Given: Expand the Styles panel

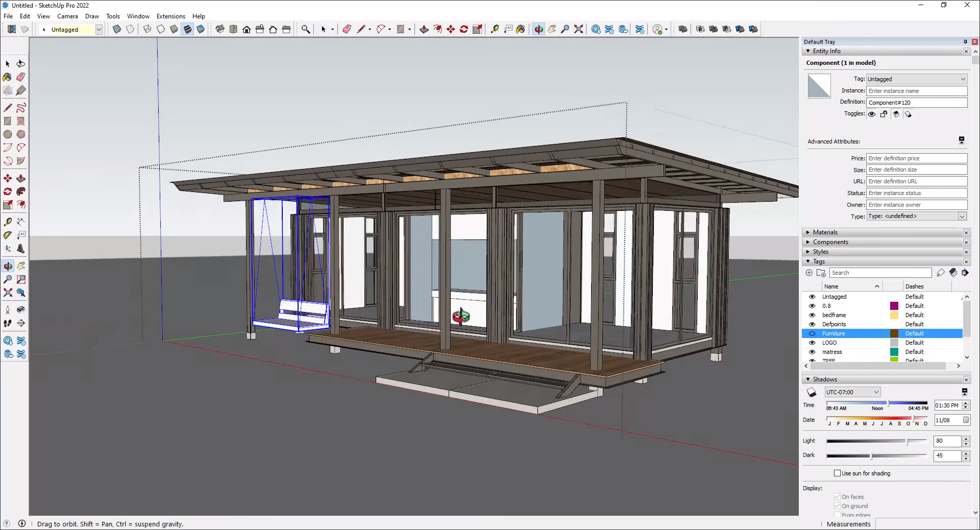Looking at the screenshot, I should click(x=808, y=252).
